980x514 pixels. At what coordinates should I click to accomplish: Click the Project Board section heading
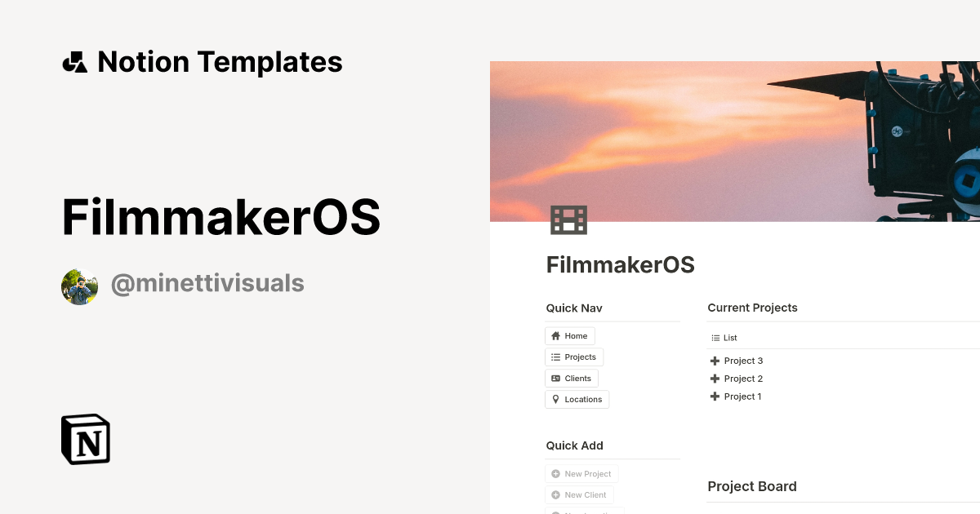coord(752,485)
